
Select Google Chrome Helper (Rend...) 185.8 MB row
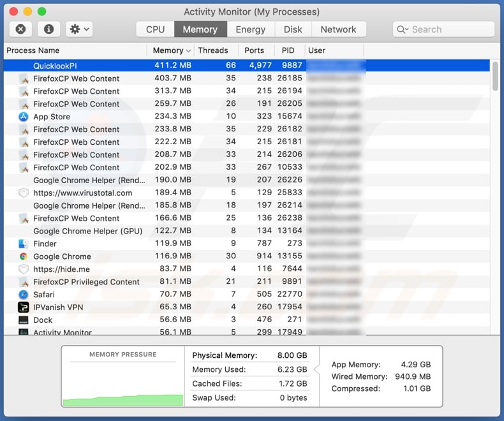[x=246, y=205]
